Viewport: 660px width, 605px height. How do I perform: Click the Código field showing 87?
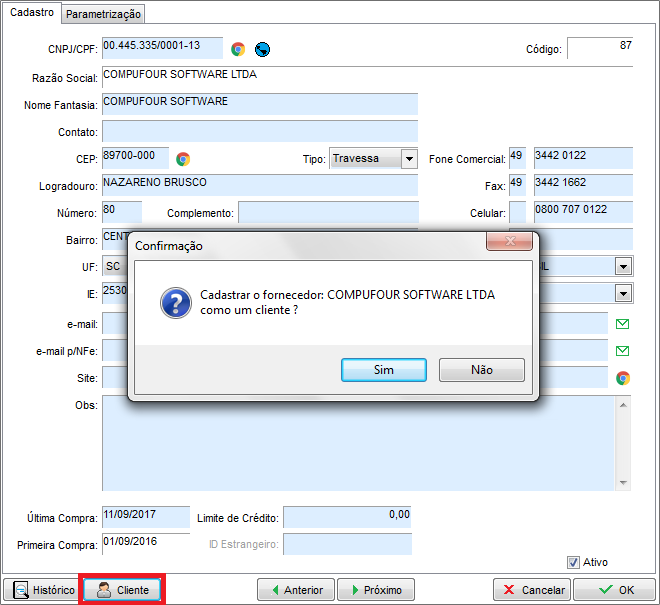coord(600,48)
